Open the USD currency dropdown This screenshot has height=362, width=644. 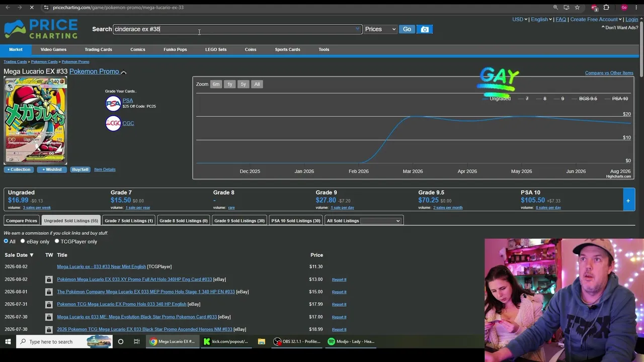point(520,20)
